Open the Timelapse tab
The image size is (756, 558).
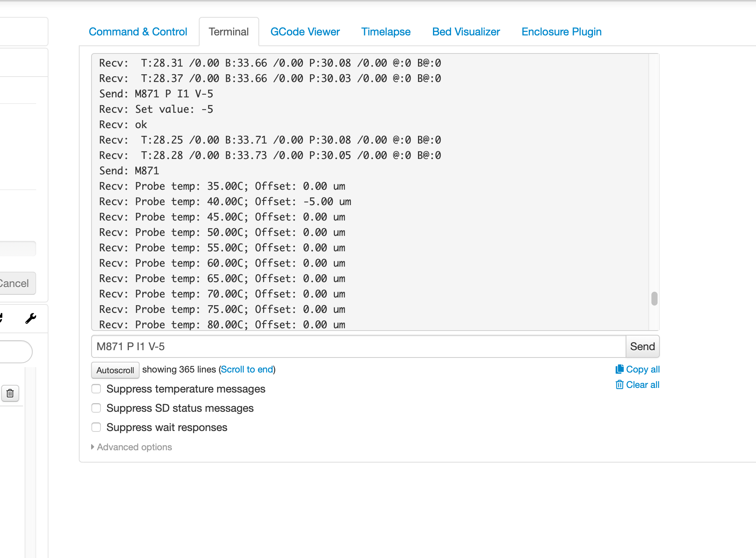click(x=386, y=32)
